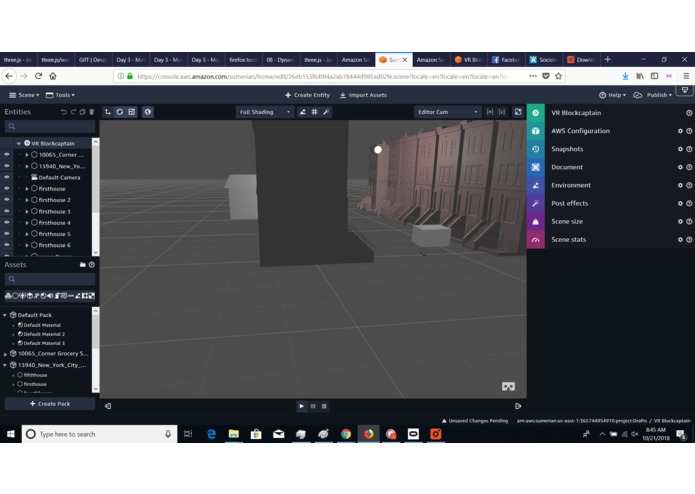Open the Help menu
Screen dimensions: 695x494
[x=612, y=95]
